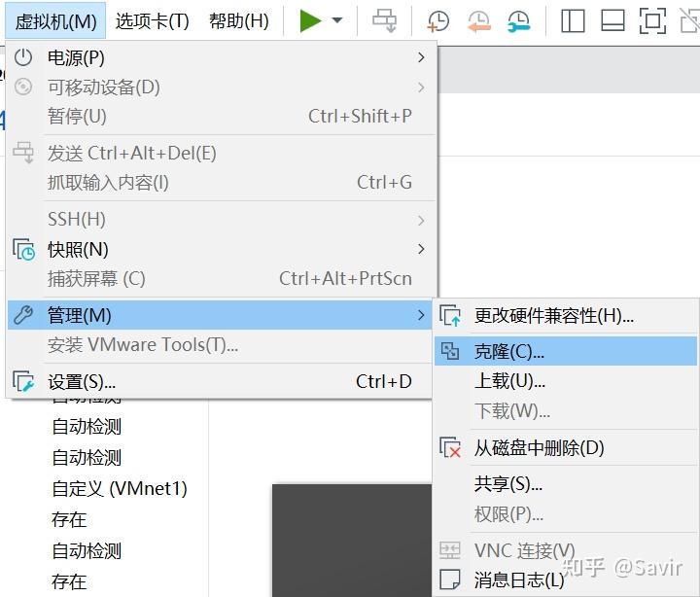Viewport: 700px width, 597px height.
Task: Select 抓取输入内容(I) menu item
Action: [x=222, y=183]
